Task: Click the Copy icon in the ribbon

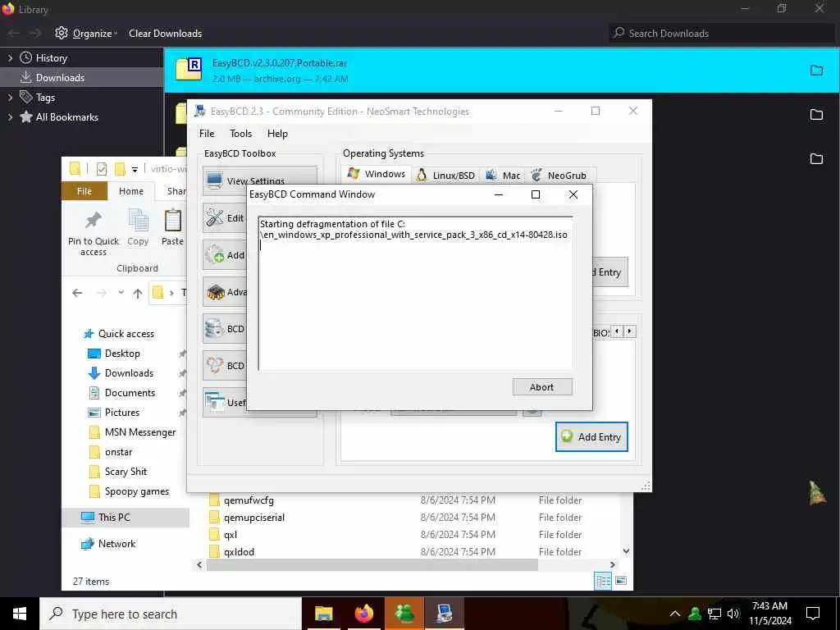Action: (138, 221)
